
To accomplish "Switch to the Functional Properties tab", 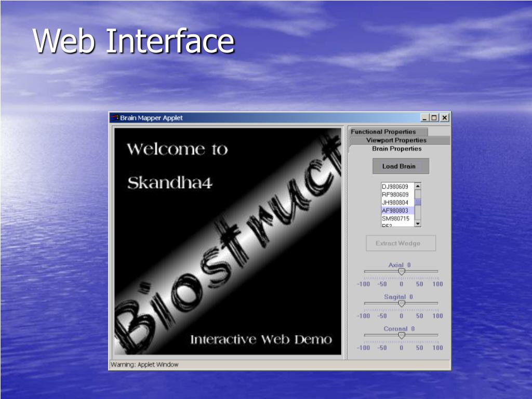I will coord(388,131).
